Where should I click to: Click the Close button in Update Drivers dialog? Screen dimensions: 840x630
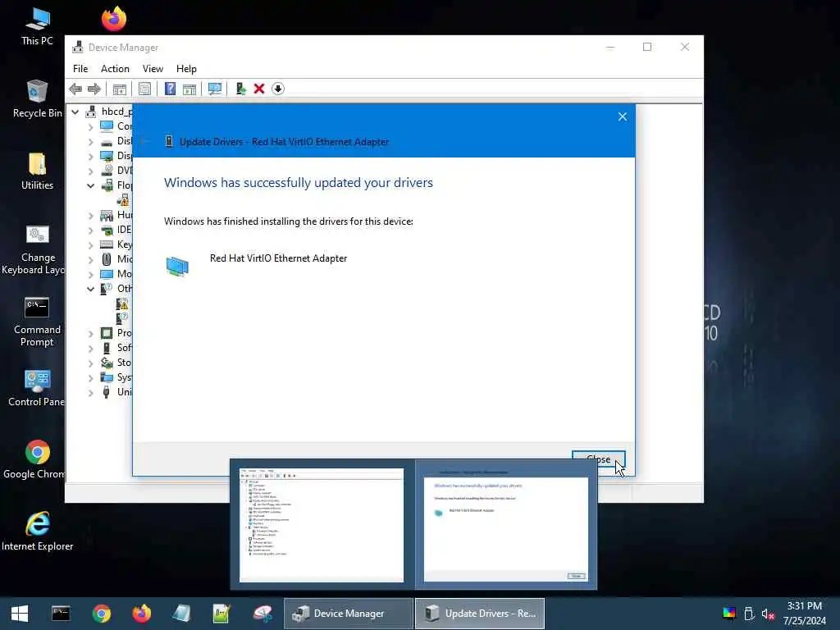pyautogui.click(x=598, y=459)
